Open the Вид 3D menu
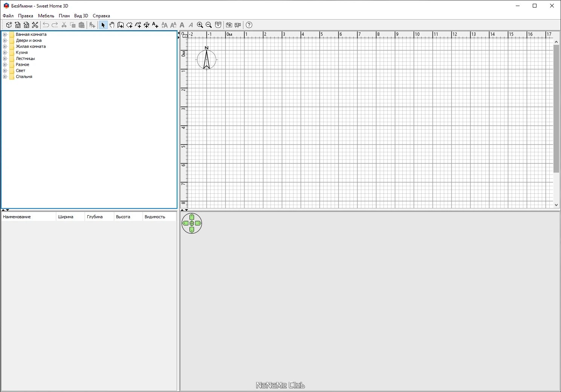The image size is (561, 392). [x=81, y=16]
